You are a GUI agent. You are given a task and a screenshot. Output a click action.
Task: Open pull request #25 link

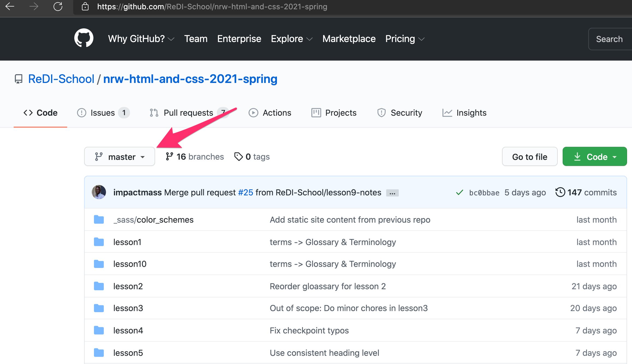tap(245, 192)
